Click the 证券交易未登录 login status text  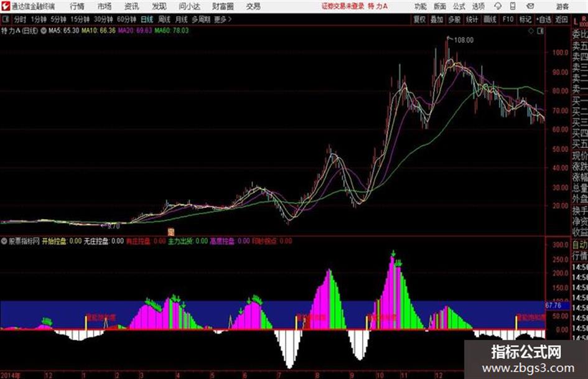pyautogui.click(x=343, y=6)
